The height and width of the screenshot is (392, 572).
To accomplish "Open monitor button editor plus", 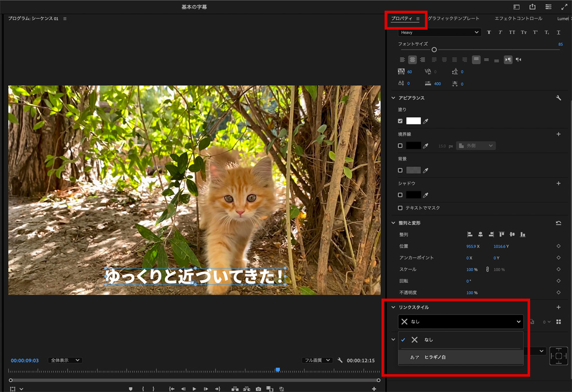I will (374, 389).
